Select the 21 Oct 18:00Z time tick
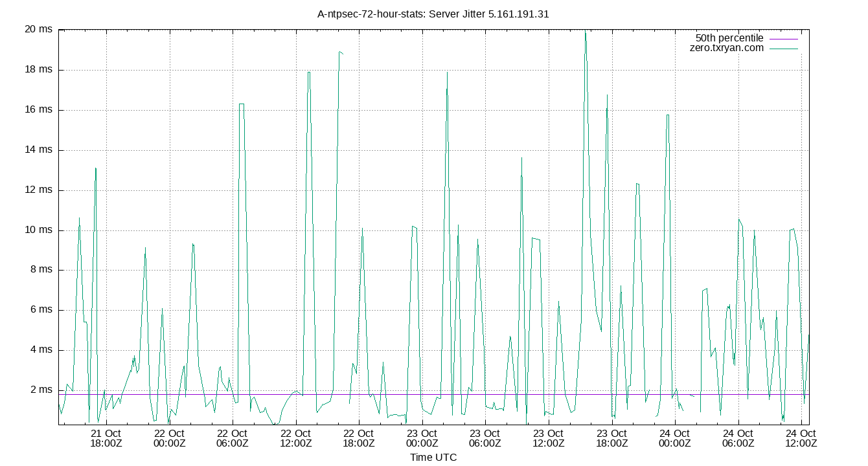The height and width of the screenshot is (466, 868). coord(106,438)
